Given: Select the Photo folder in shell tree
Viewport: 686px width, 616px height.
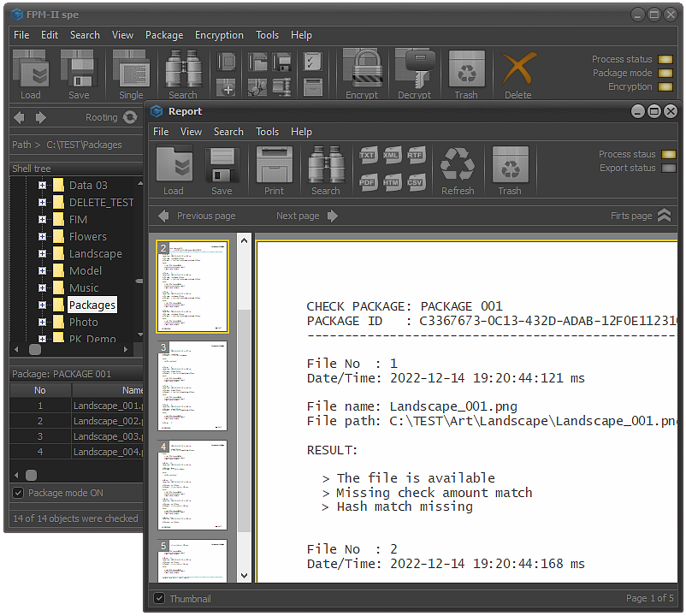Looking at the screenshot, I should point(84,322).
